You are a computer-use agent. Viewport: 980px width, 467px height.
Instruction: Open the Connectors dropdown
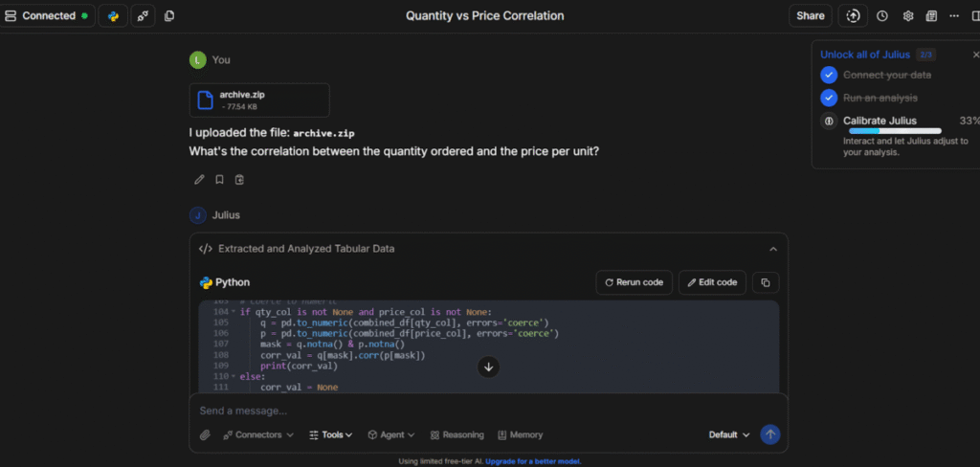[x=258, y=434]
